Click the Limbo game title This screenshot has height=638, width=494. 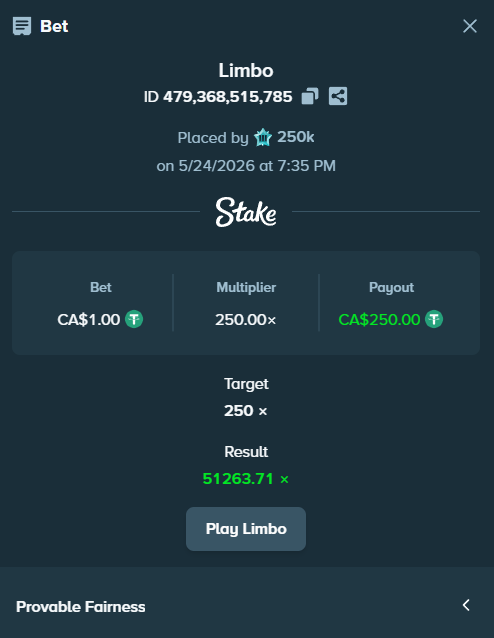coord(246,70)
